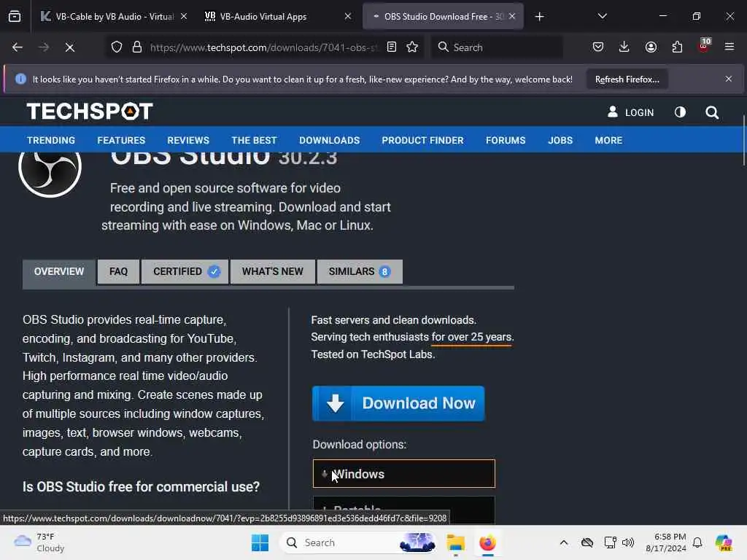Open network status tray icon
The image size is (747, 560).
click(610, 542)
